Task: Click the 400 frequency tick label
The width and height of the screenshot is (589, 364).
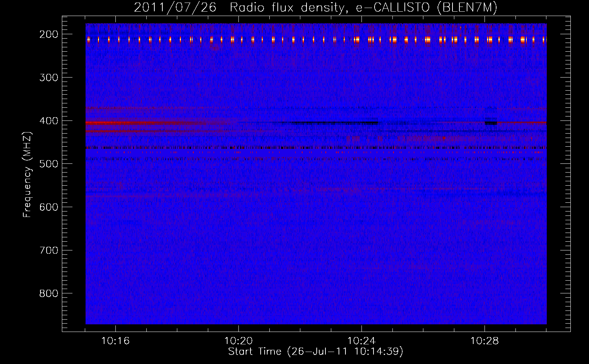Action: tap(49, 121)
